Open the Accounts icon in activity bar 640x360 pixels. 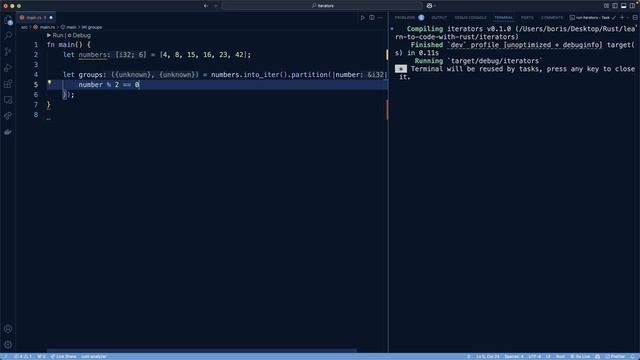[x=8, y=329]
